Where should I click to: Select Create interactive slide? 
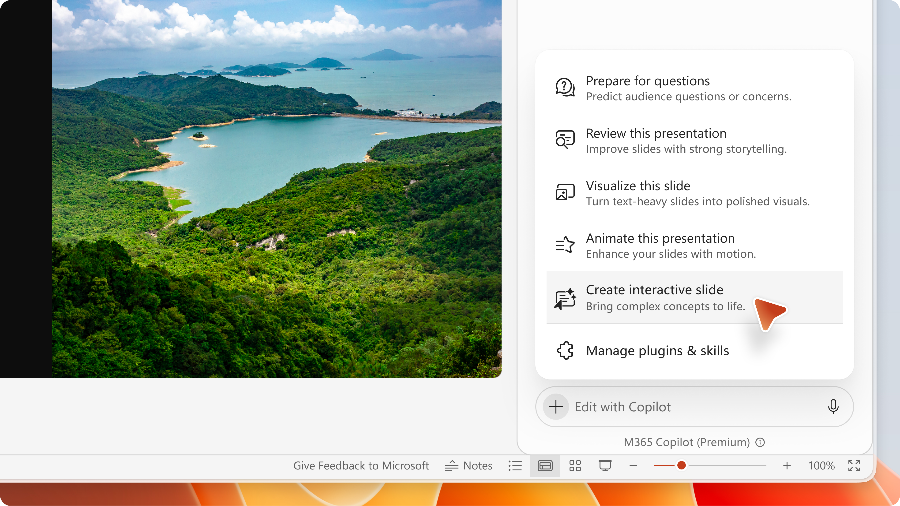(695, 297)
